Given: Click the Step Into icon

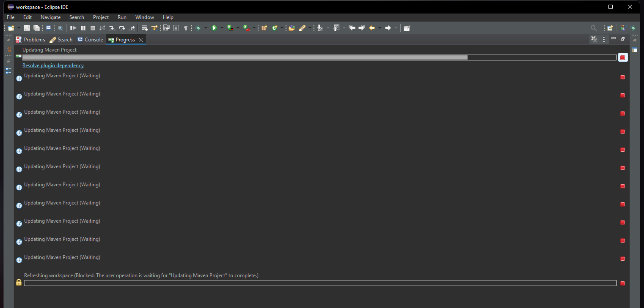Looking at the screenshot, I should pos(112,28).
